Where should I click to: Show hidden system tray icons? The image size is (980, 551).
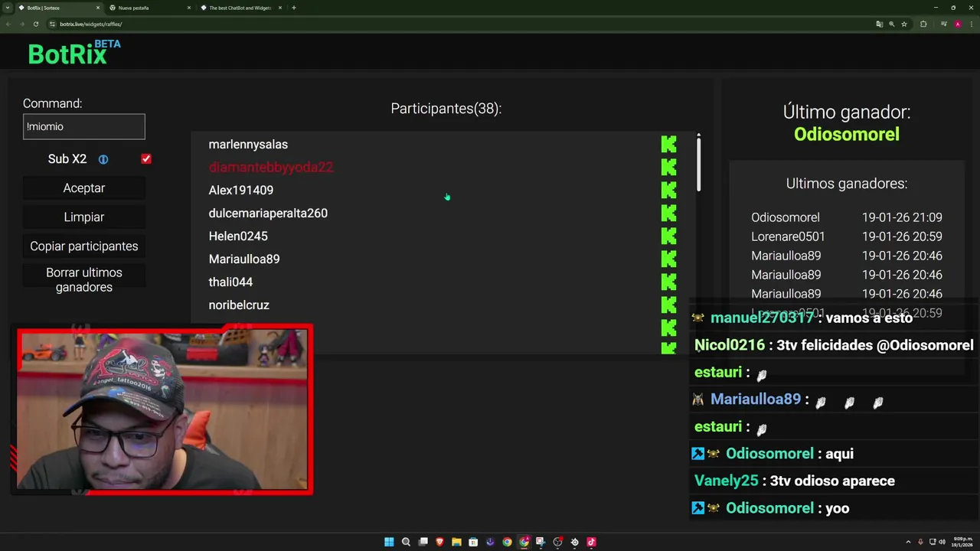click(908, 542)
